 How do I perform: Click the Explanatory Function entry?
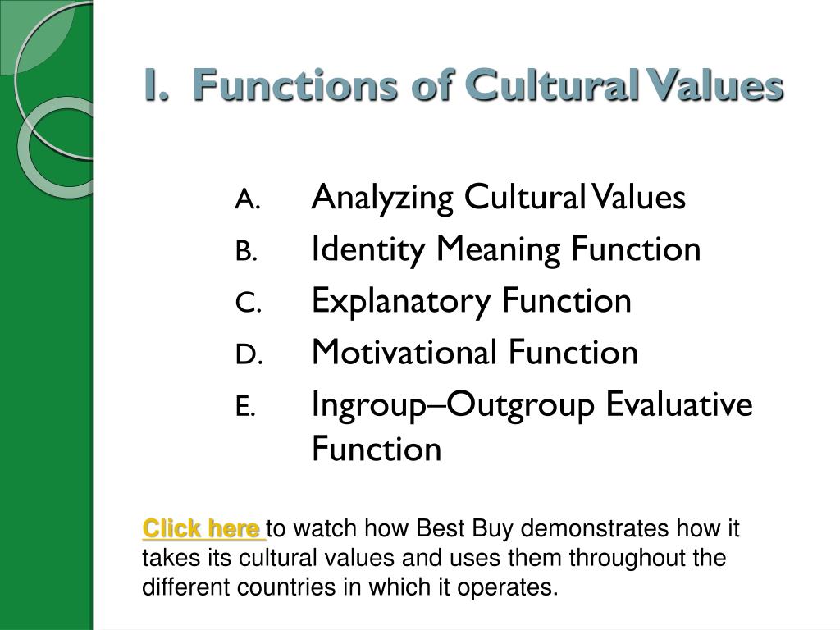[472, 300]
